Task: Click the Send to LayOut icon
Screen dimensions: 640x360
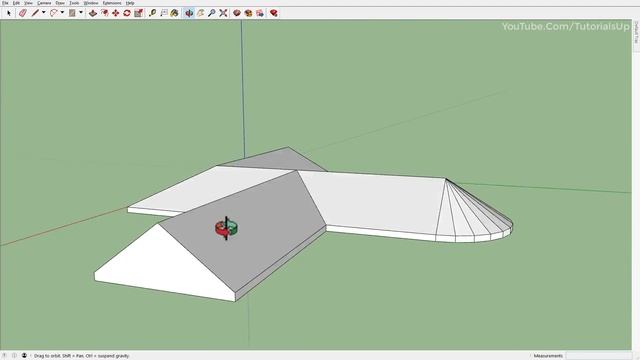Action: coord(260,13)
